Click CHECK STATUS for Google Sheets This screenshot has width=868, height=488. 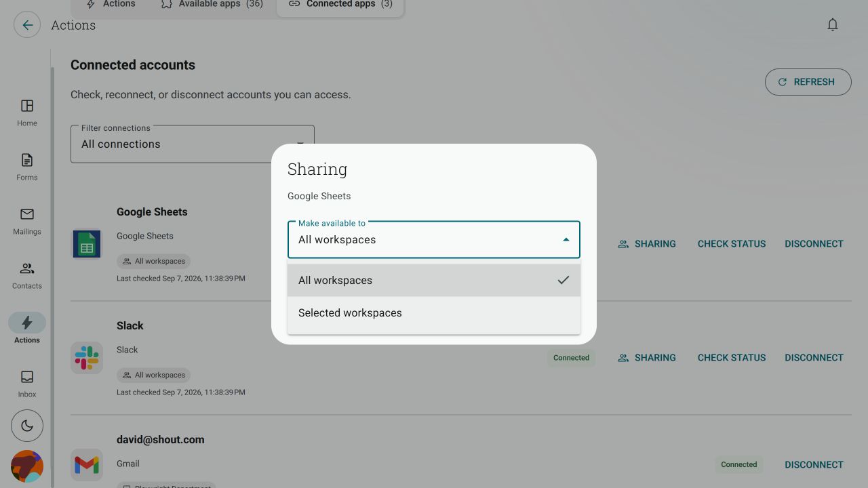coord(732,243)
